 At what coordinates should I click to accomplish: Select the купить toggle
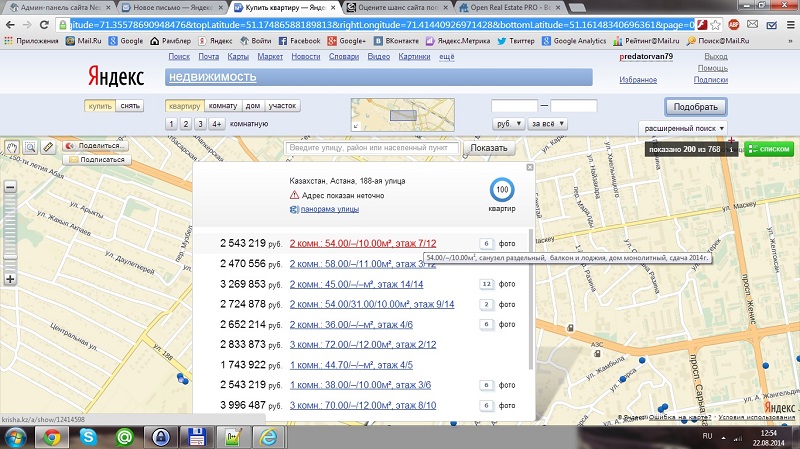pos(100,106)
